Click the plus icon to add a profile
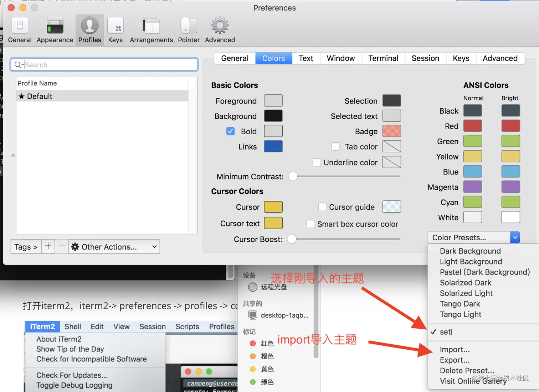539x392 pixels. (48, 246)
